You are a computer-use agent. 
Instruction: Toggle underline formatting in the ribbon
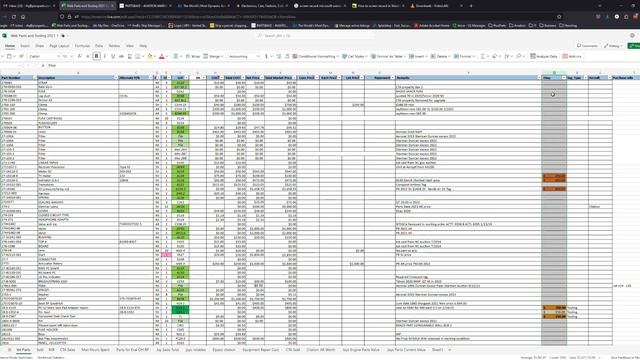point(113,56)
